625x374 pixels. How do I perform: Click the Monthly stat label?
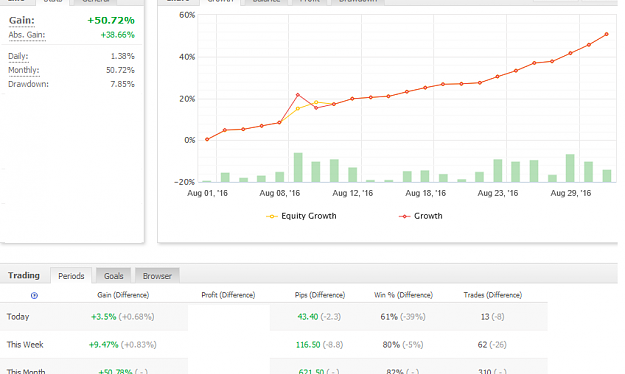point(24,70)
